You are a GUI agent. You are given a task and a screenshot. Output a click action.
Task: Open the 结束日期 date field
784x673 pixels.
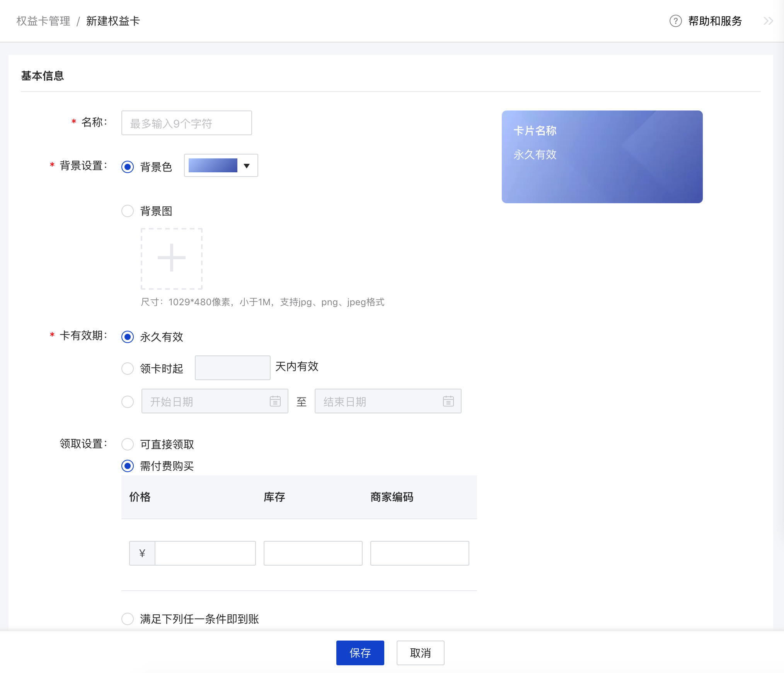coord(388,401)
